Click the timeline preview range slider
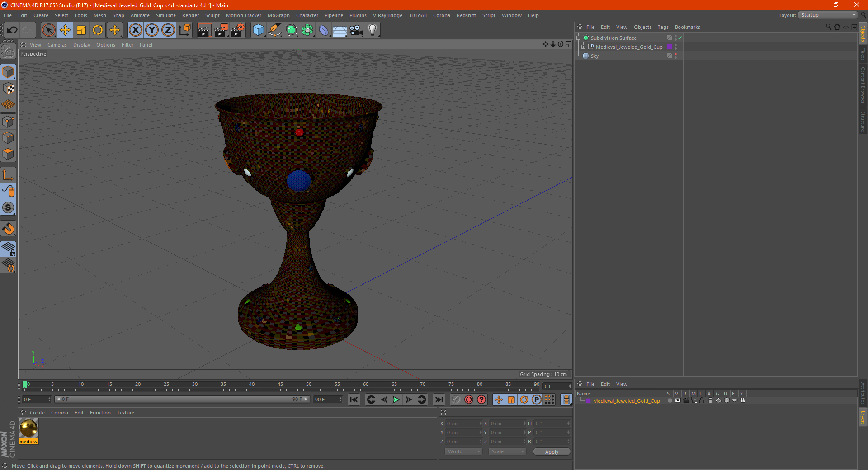Image resolution: width=868 pixels, height=470 pixels. [x=182, y=399]
